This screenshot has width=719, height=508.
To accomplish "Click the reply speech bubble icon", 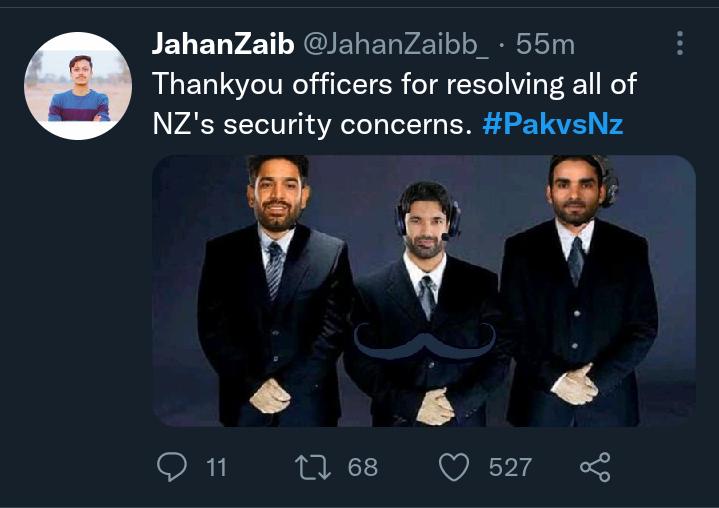I will click(173, 466).
